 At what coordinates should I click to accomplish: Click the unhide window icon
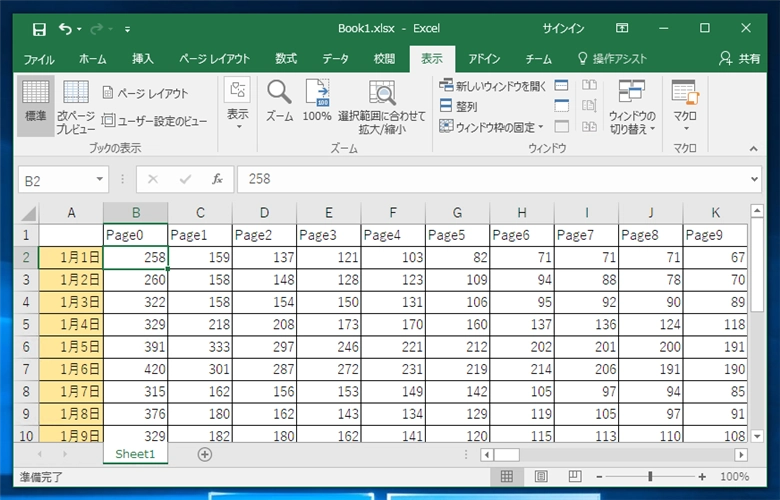[x=562, y=126]
